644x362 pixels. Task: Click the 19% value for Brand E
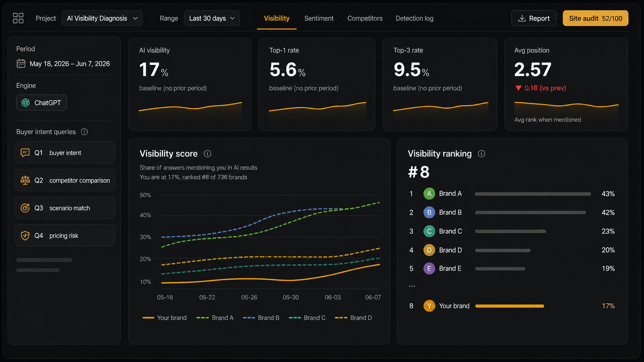click(x=608, y=269)
